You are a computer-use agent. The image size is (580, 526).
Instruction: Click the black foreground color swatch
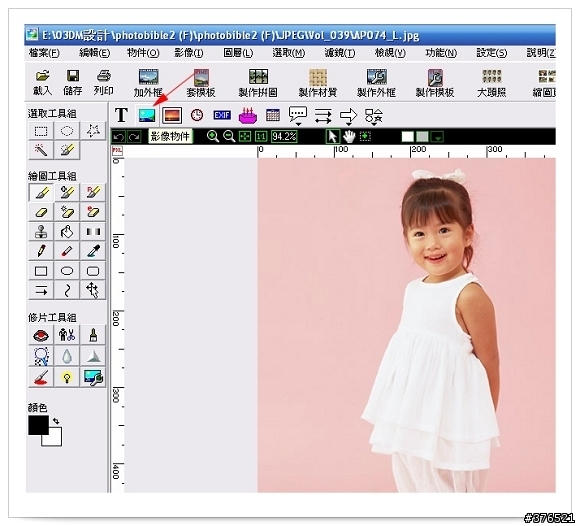pyautogui.click(x=38, y=425)
